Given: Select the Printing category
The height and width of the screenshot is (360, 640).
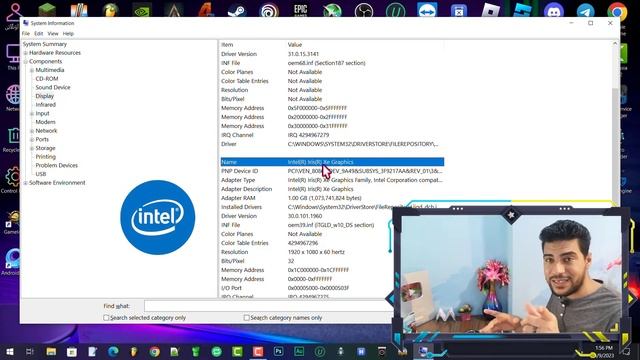Looking at the screenshot, I should point(45,157).
